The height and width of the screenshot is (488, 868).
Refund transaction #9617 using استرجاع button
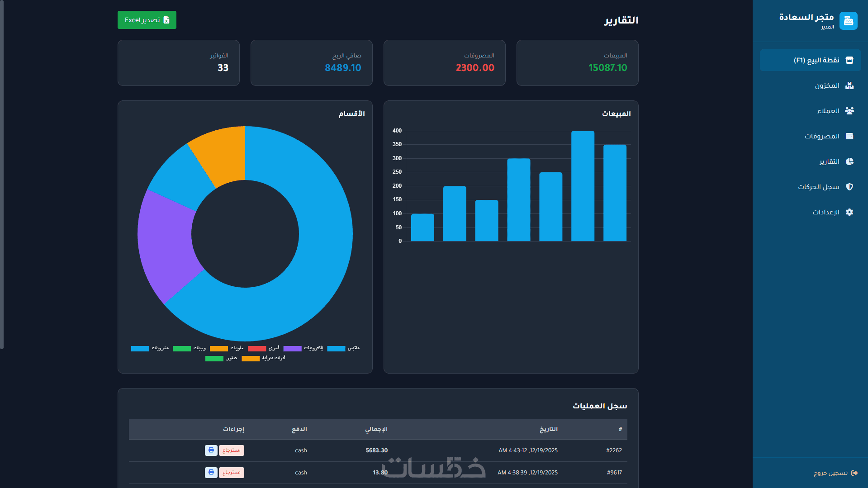[232, 472]
